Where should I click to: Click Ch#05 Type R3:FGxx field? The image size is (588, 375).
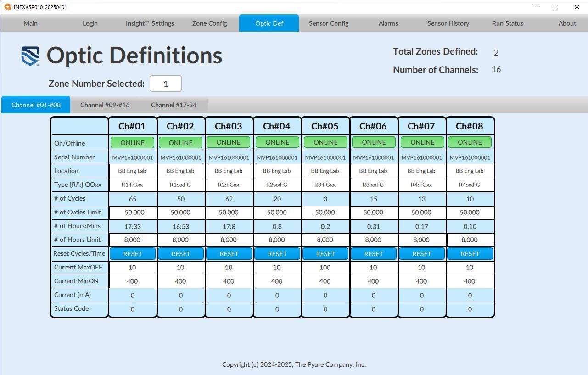(x=325, y=185)
